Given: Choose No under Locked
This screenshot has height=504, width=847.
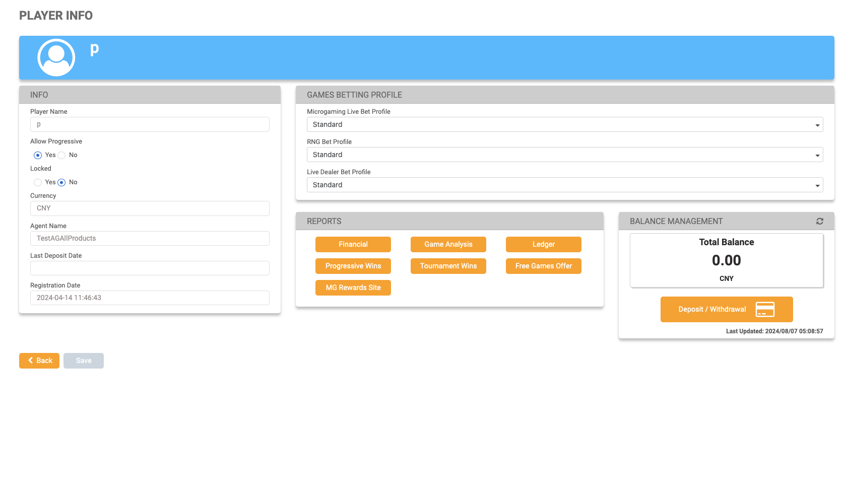Looking at the screenshot, I should click(x=62, y=182).
